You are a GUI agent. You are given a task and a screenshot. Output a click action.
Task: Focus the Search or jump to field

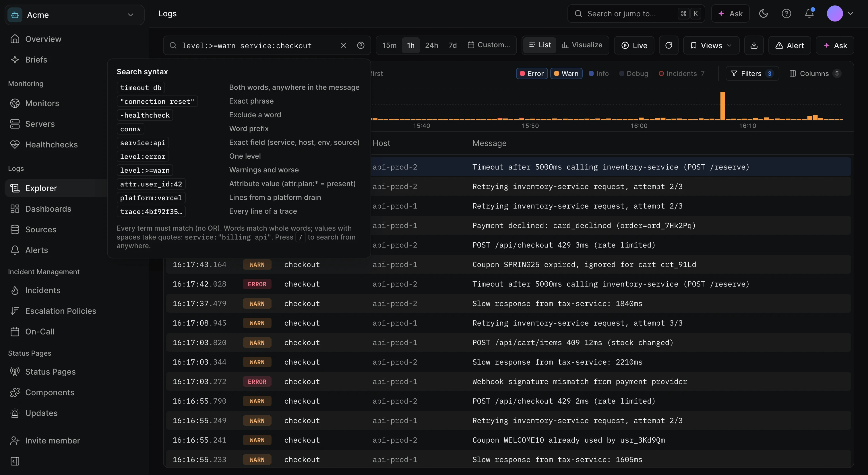(636, 13)
